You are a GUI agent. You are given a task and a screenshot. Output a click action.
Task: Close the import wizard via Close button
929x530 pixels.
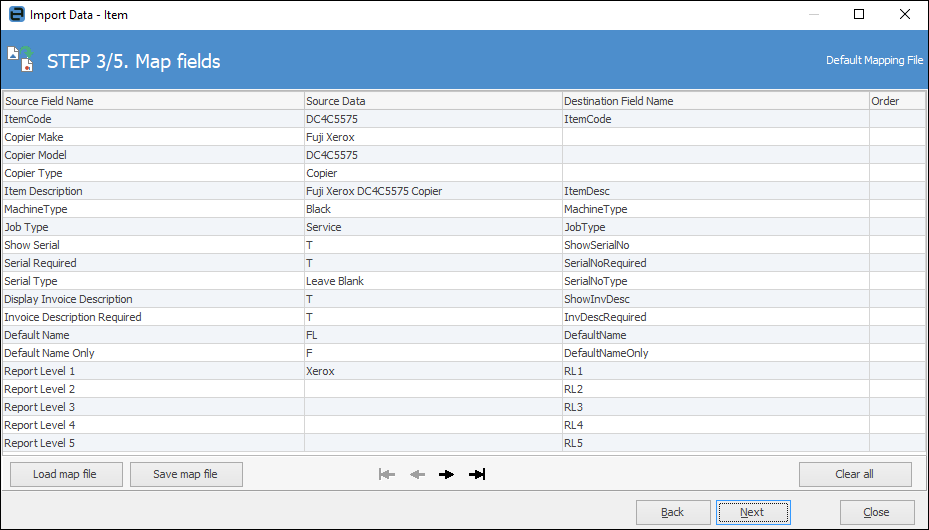click(877, 512)
